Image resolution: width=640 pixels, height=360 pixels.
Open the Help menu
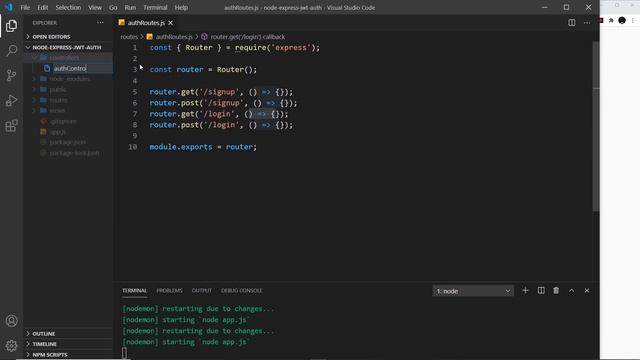[x=181, y=7]
